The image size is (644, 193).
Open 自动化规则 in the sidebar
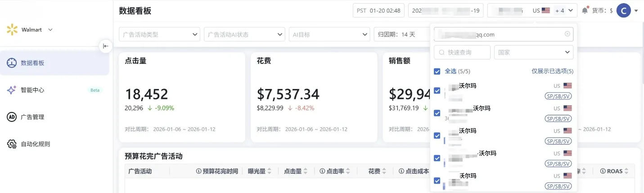[x=54, y=144]
